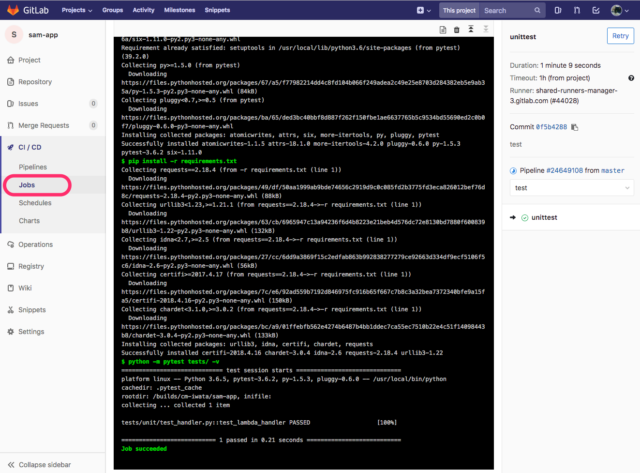Open the todos checkmark icon
The height and width of the screenshot is (473, 640).
596,11
